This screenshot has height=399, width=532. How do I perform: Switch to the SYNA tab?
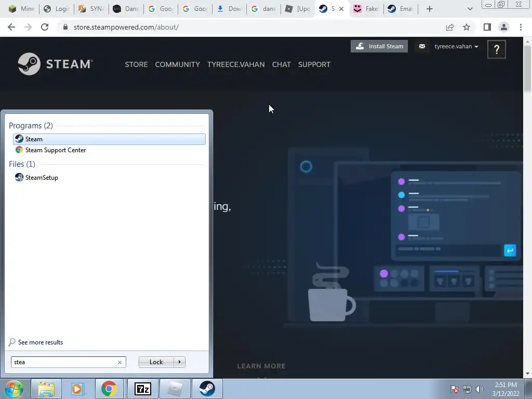[x=90, y=9]
